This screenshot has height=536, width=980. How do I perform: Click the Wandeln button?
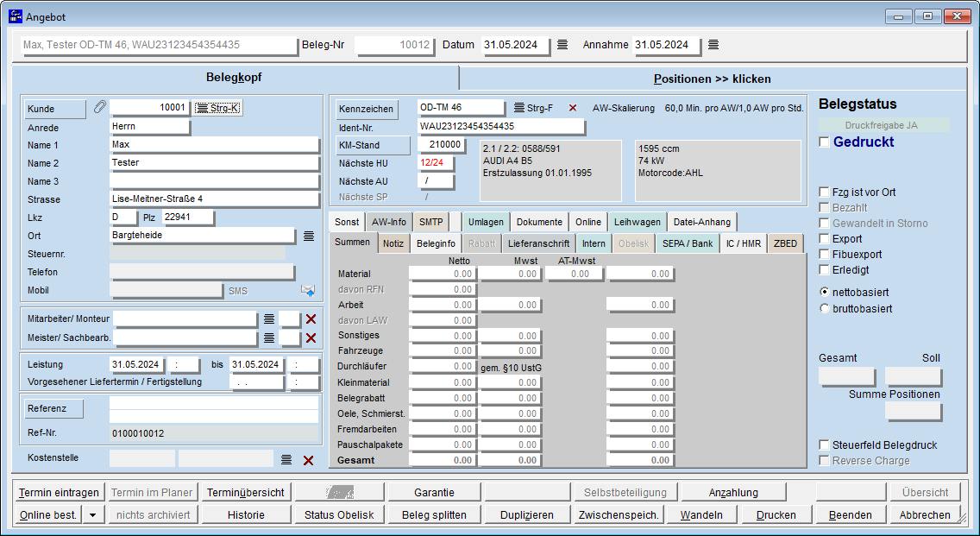tap(701, 515)
